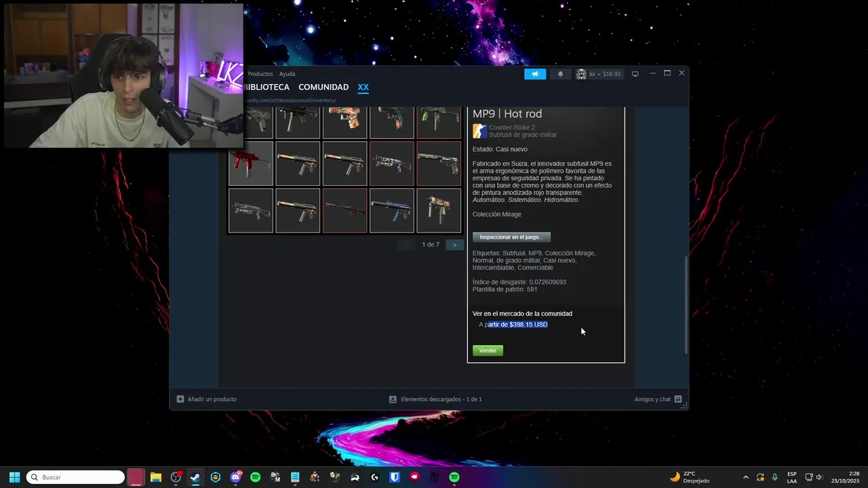Open 'Amigos y chat' panel
This screenshot has height=488, width=868.
652,399
